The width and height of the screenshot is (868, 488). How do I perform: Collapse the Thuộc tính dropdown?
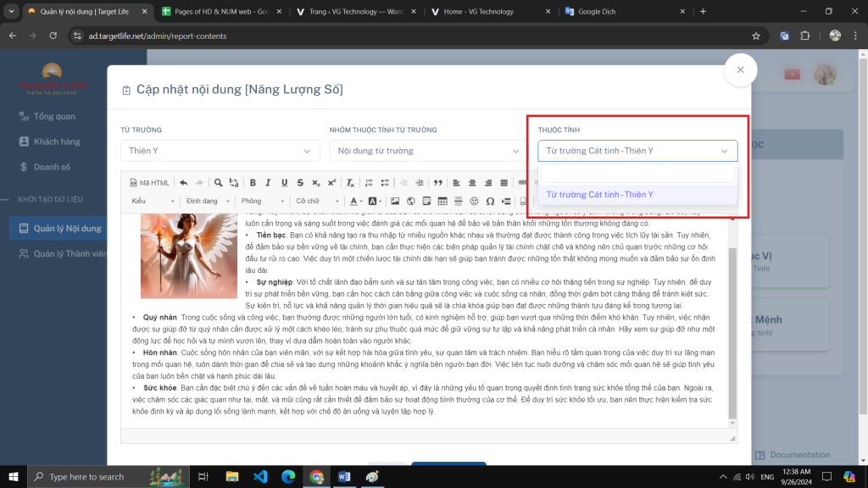pyautogui.click(x=637, y=151)
